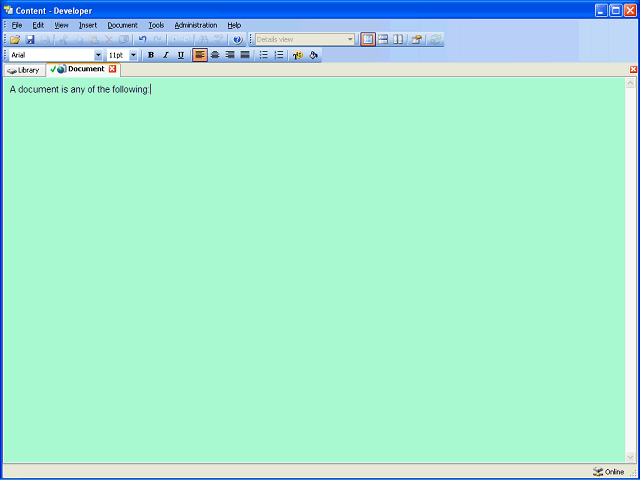Click the font color icon

click(x=298, y=55)
